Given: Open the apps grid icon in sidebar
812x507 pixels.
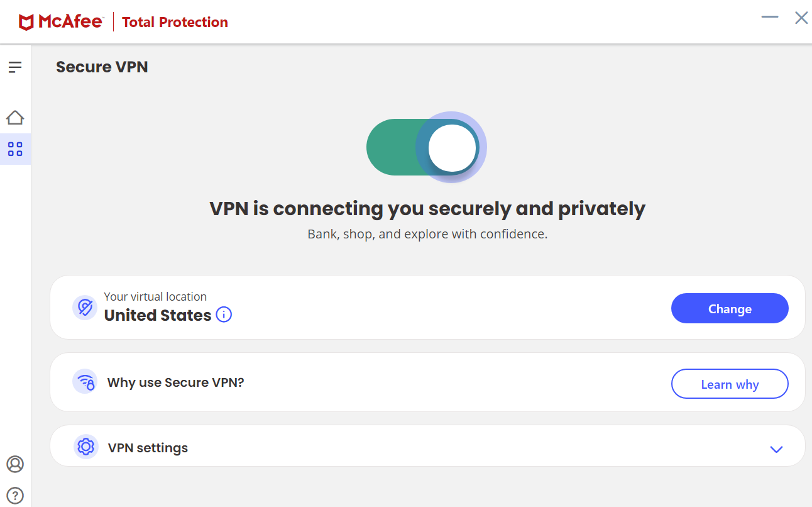Looking at the screenshot, I should pos(15,149).
